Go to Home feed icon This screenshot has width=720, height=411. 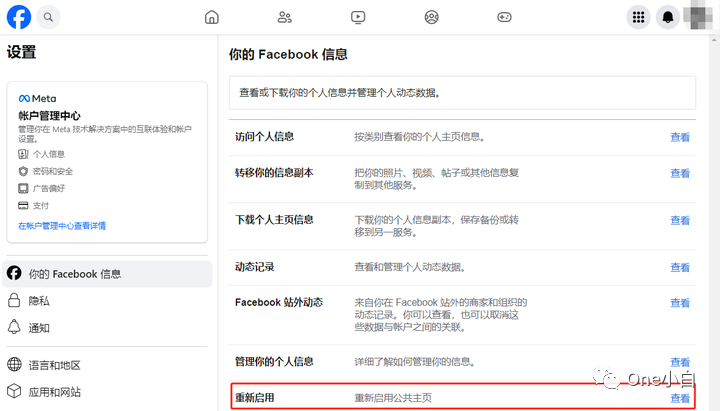coord(212,17)
